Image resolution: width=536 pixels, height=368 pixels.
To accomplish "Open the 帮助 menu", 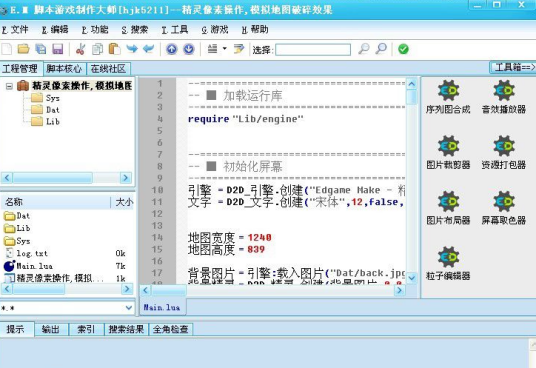I will 255,30.
